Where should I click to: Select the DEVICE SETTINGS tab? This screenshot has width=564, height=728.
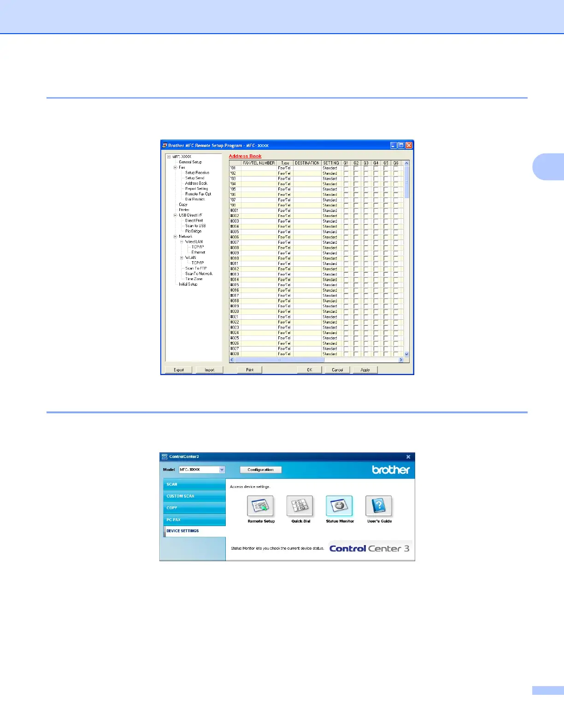(x=194, y=531)
